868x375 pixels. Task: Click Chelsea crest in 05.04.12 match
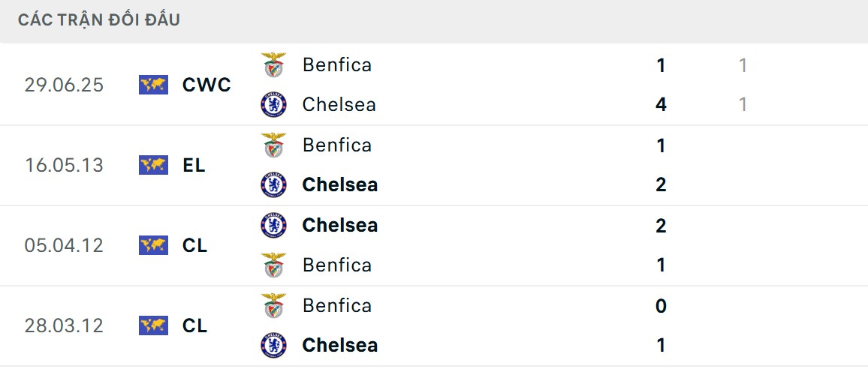pos(273,226)
